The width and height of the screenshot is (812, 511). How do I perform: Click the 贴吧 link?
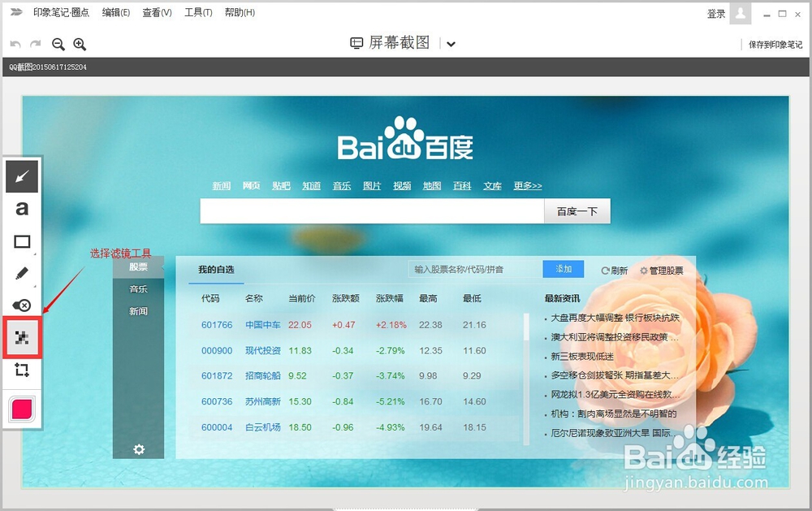click(x=281, y=185)
